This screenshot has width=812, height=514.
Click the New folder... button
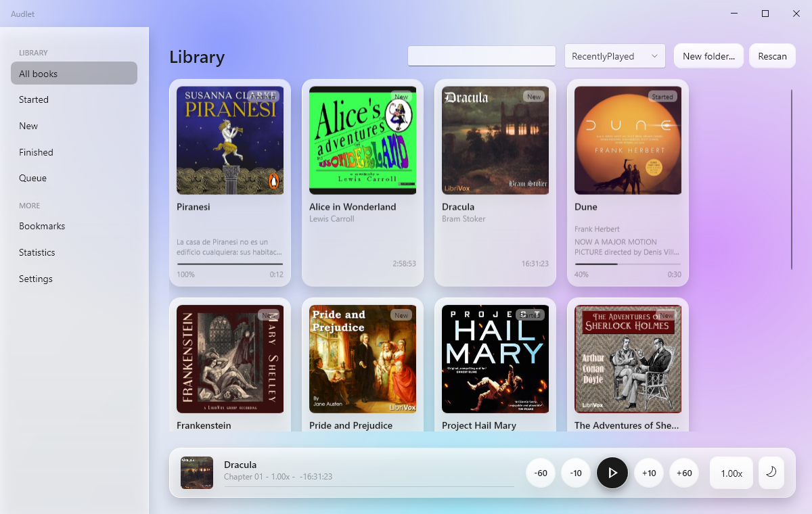point(708,56)
